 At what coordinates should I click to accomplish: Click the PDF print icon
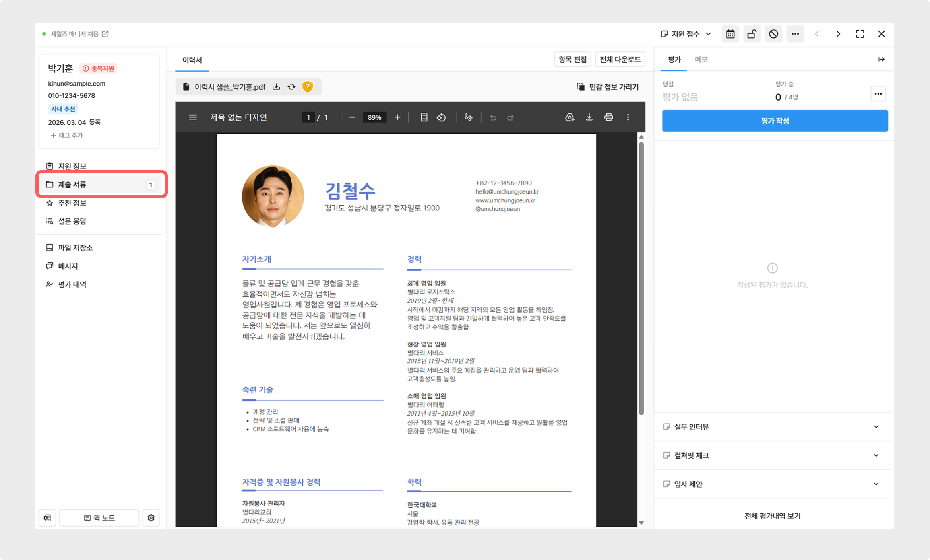pos(608,117)
